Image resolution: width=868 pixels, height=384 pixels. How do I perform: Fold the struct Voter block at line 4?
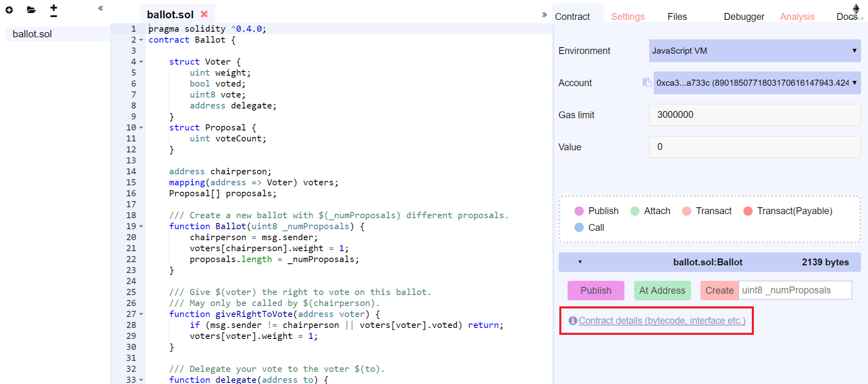(141, 62)
